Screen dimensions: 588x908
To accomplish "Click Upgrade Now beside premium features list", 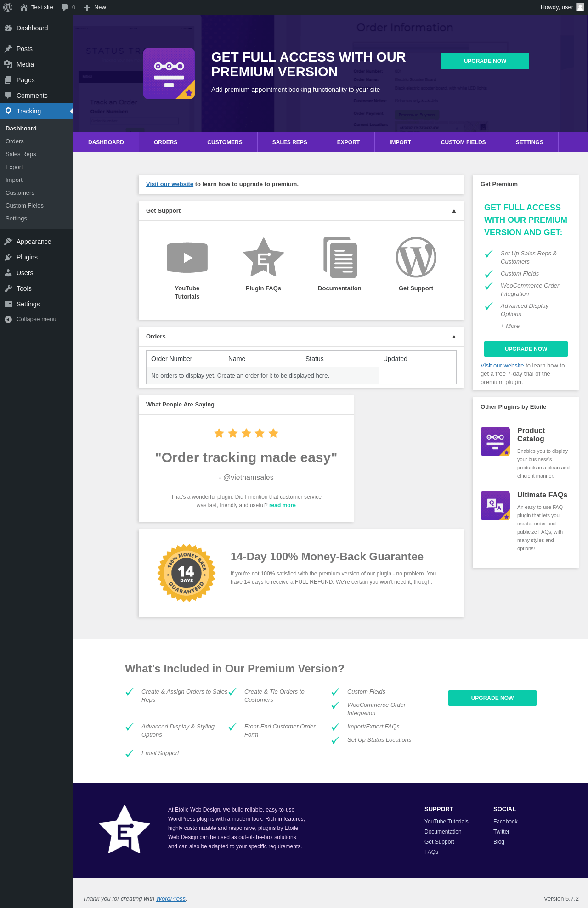I will tap(492, 698).
